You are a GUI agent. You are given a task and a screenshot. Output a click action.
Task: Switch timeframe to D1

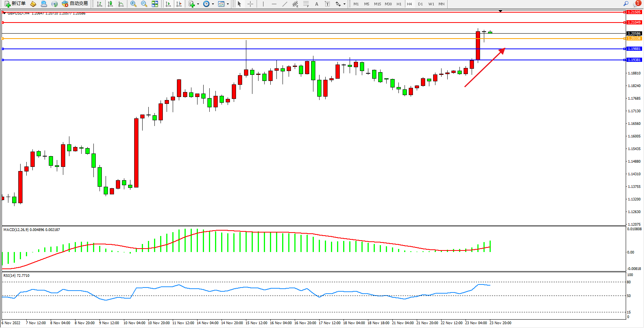[x=420, y=4]
